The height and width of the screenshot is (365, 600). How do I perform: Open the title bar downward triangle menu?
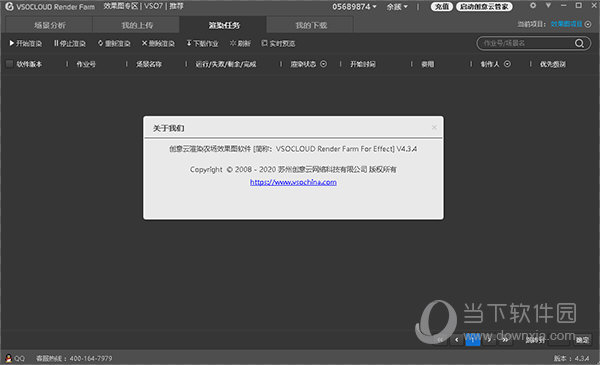click(x=548, y=5)
